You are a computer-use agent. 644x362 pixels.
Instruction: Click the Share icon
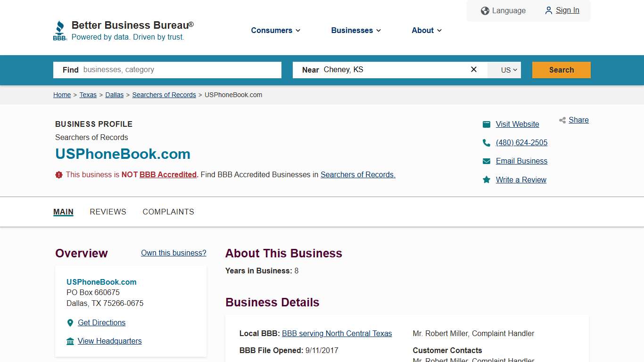(x=562, y=120)
